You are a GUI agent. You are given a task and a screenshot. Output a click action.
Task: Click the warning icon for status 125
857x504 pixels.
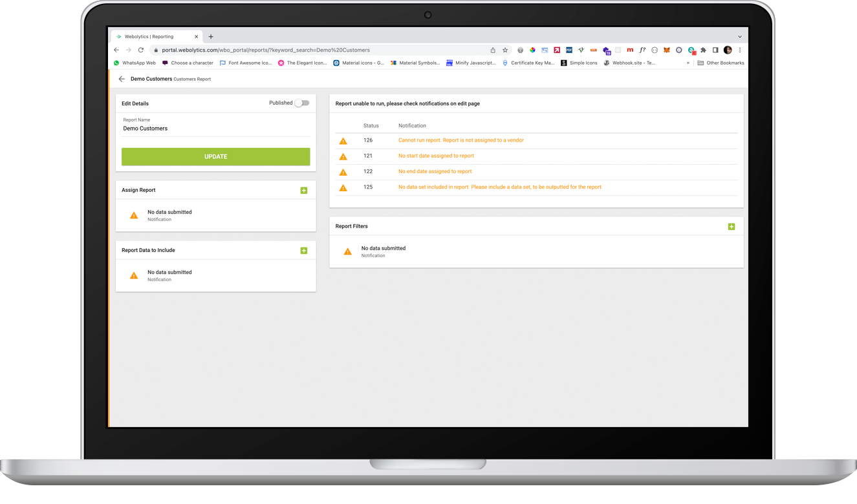pos(343,188)
